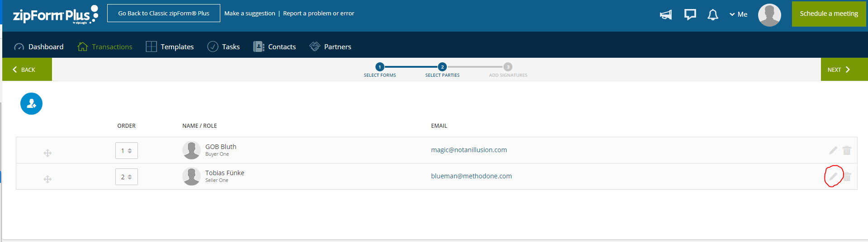Click the user profile avatar in header
The height and width of the screenshot is (242, 868).
pos(769,15)
